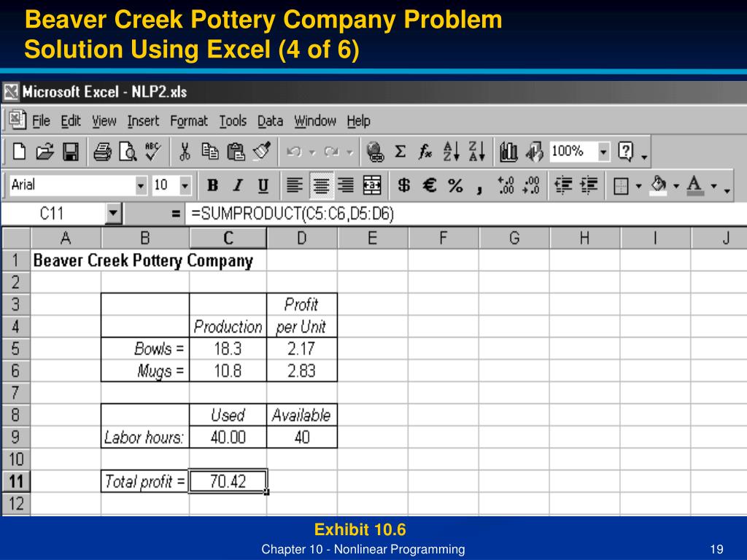Screen dimensions: 747x560
Task: Apply Currency style dollar icon
Action: tap(404, 185)
